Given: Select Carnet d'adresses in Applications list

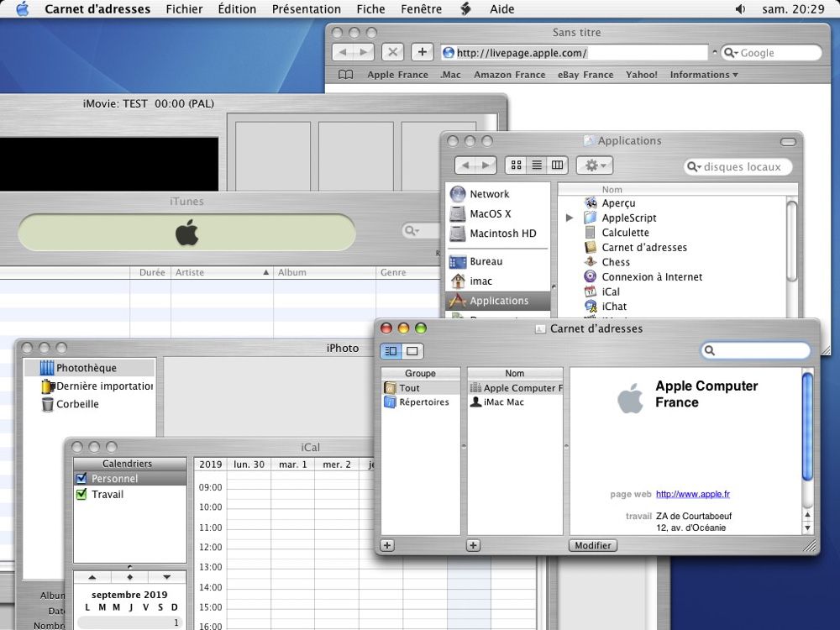Looking at the screenshot, I should pos(644,248).
